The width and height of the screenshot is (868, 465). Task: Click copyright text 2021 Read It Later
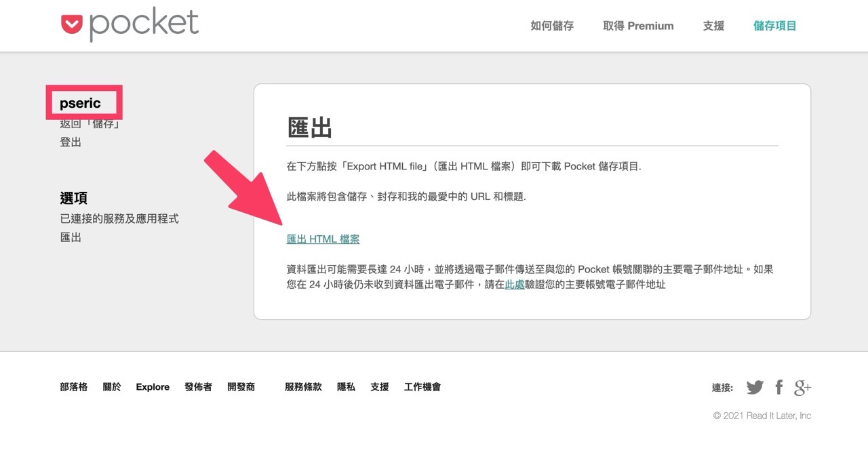pos(762,416)
